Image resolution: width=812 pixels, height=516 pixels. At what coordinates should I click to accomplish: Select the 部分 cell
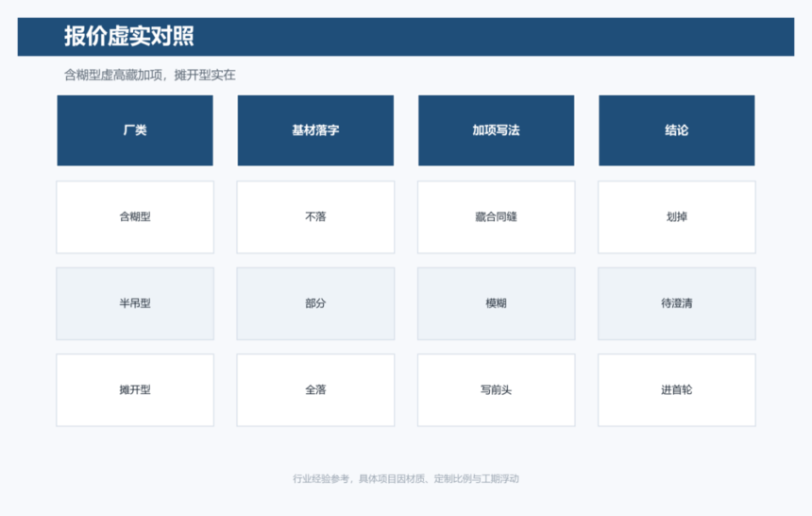click(315, 303)
